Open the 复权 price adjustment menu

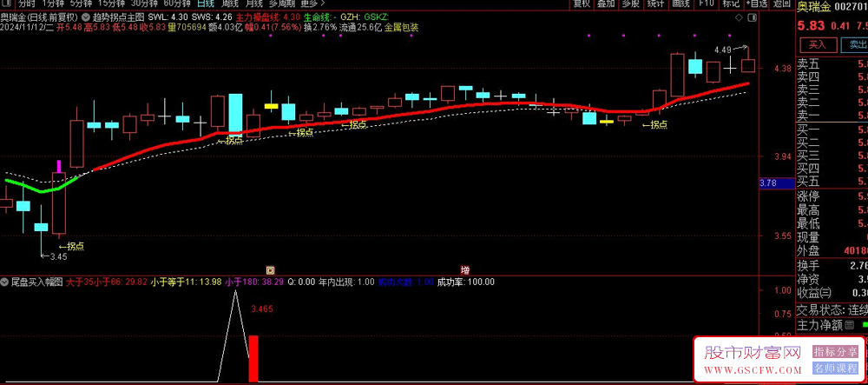click(x=582, y=3)
